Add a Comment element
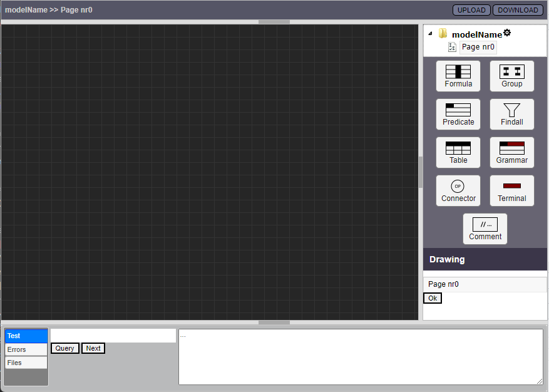This screenshot has height=392, width=549. tap(485, 229)
